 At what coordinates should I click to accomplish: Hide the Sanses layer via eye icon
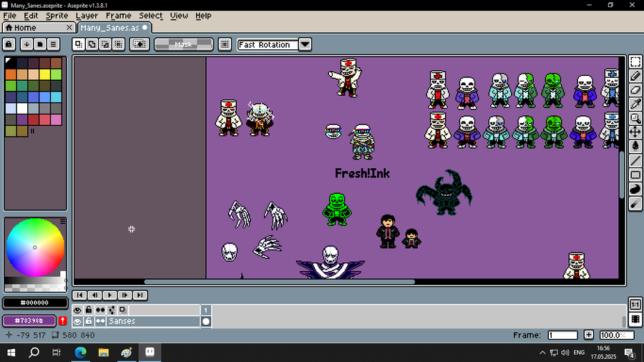77,321
